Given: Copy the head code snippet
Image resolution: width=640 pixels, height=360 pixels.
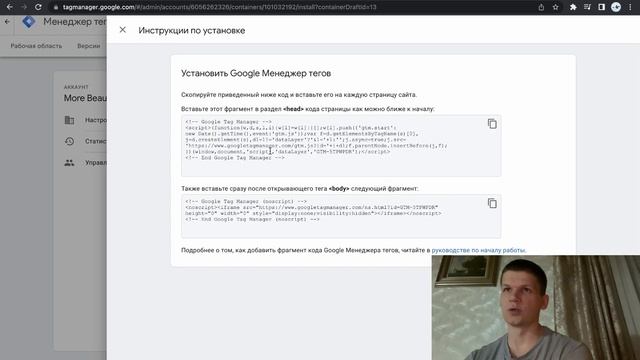Looking at the screenshot, I should (492, 124).
